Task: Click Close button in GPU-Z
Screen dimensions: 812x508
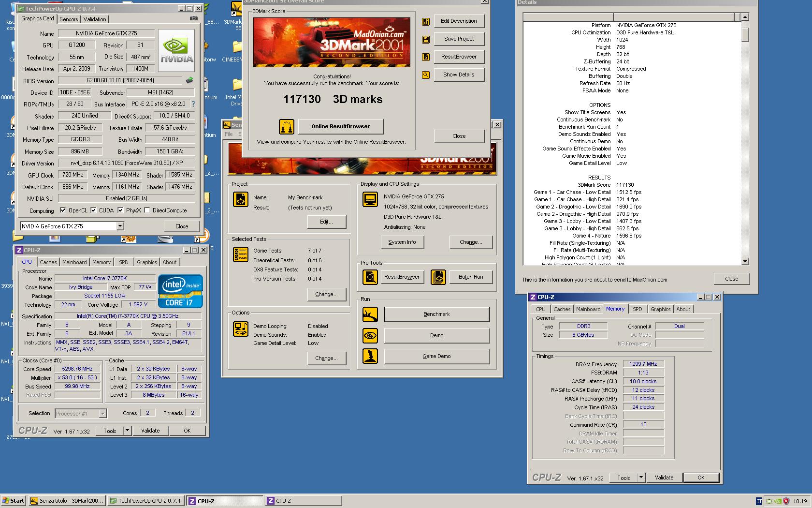Action: 182,226
